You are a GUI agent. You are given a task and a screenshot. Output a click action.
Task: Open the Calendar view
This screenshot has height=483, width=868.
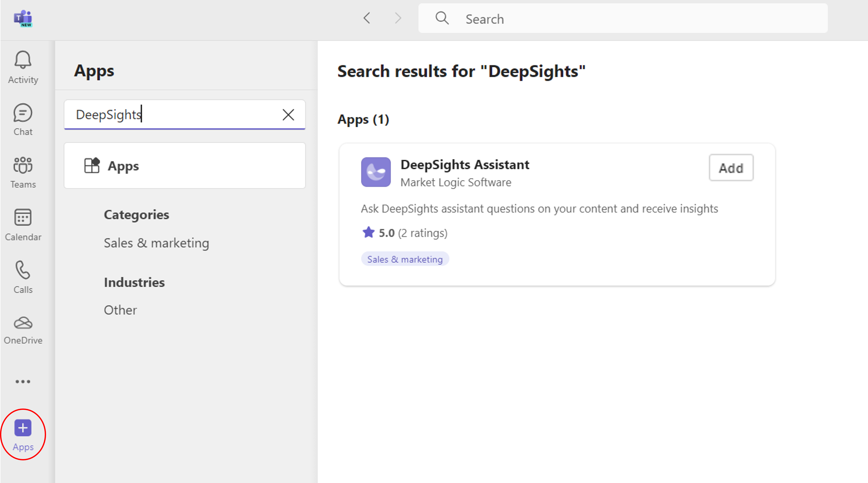23,225
